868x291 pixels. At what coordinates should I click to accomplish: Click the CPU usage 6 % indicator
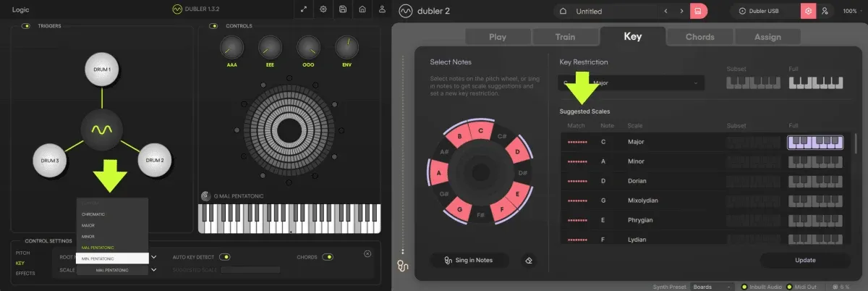[x=839, y=287]
